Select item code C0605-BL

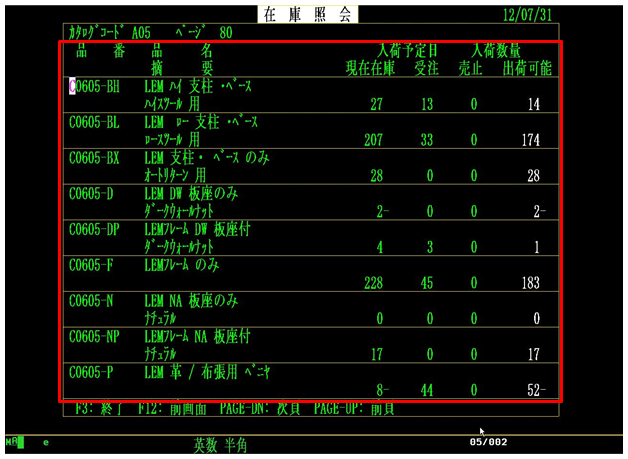pyautogui.click(x=94, y=122)
